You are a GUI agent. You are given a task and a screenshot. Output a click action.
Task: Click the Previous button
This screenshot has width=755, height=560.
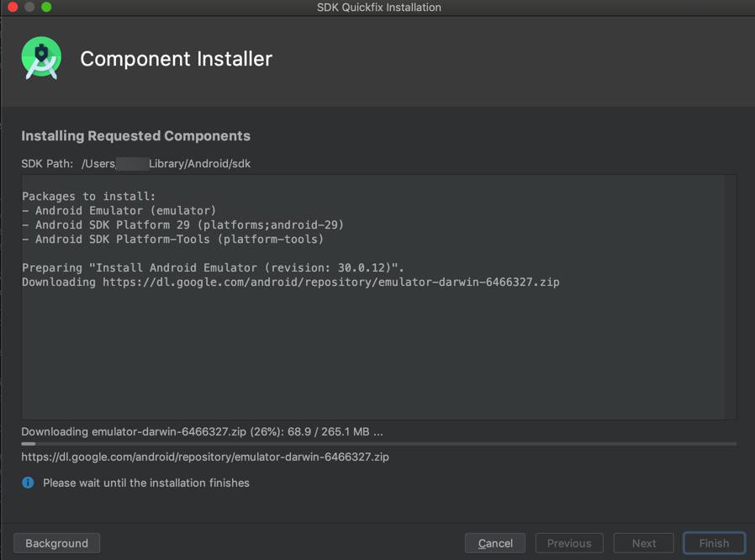(x=569, y=543)
